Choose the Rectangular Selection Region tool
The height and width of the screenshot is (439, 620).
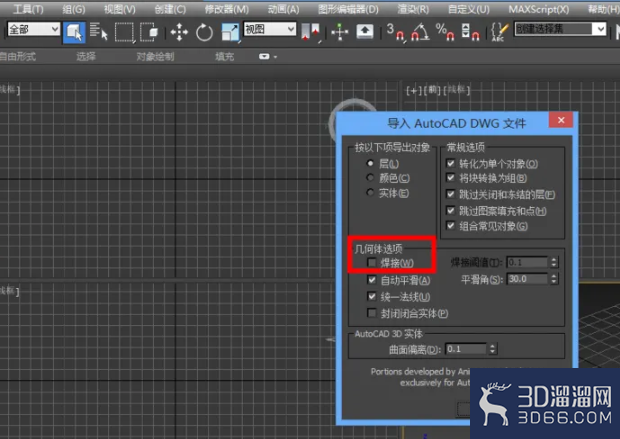[124, 32]
